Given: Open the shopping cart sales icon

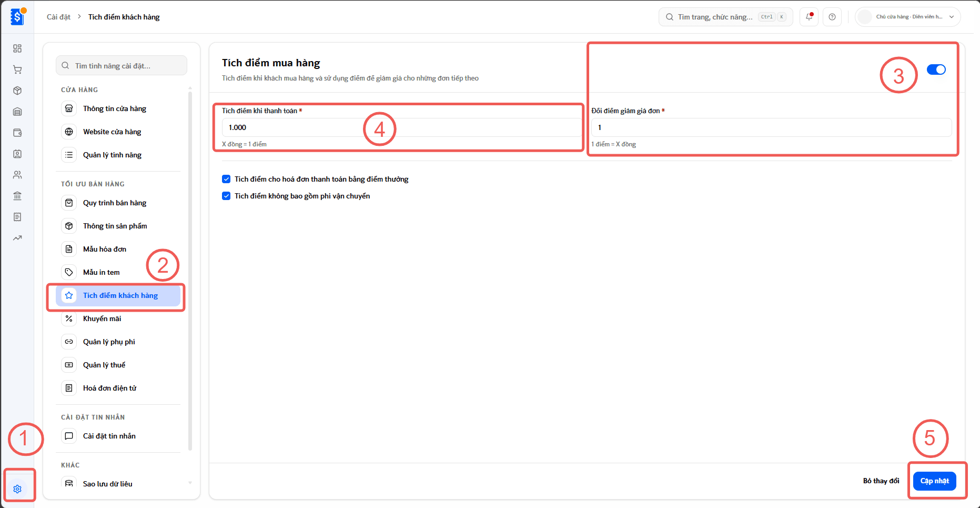Looking at the screenshot, I should point(17,69).
